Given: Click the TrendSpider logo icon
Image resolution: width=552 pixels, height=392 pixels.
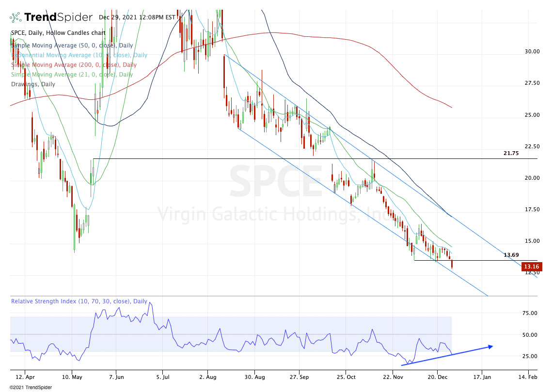Looking at the screenshot, I should pyautogui.click(x=15, y=17).
